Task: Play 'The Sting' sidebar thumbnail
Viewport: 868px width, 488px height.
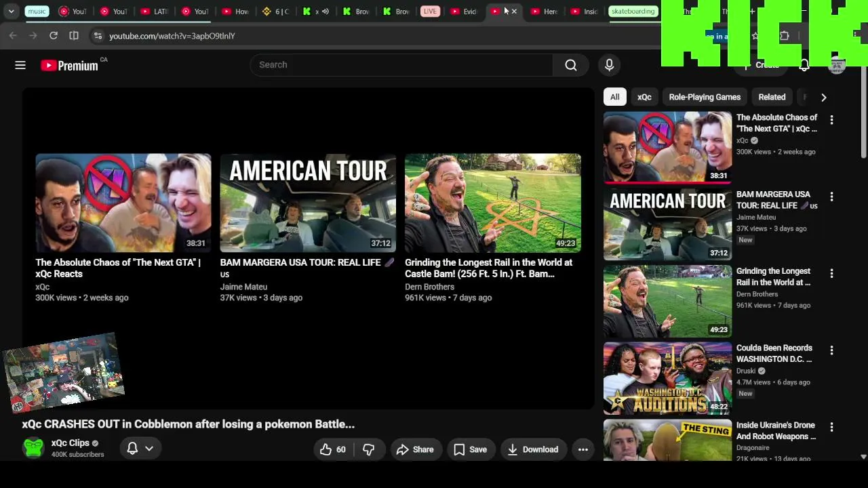Action: (x=667, y=440)
